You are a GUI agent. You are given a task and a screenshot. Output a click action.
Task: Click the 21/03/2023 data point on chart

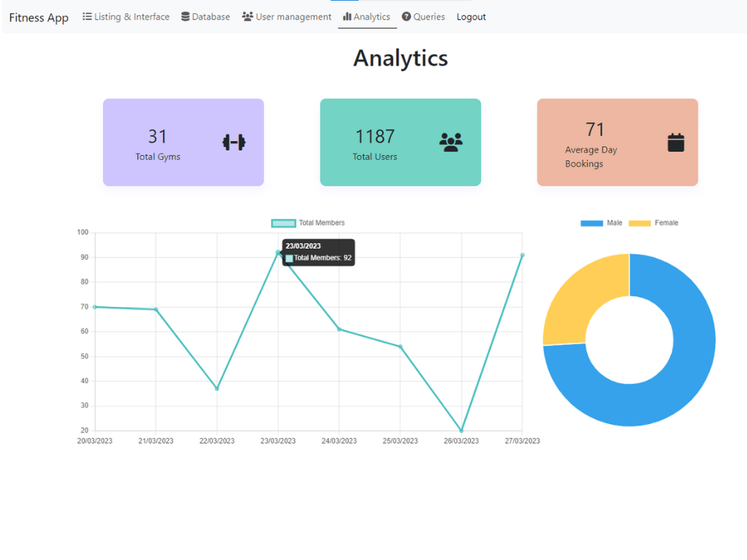[156, 310]
